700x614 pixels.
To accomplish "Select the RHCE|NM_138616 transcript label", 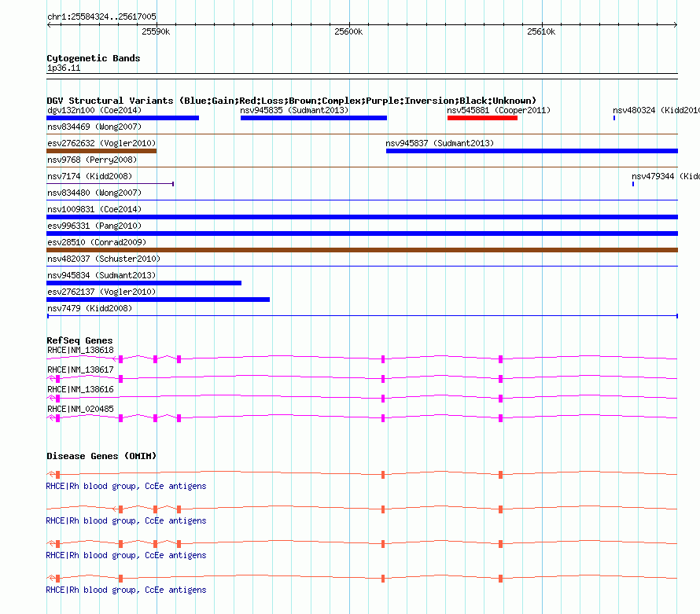I will (x=80, y=390).
